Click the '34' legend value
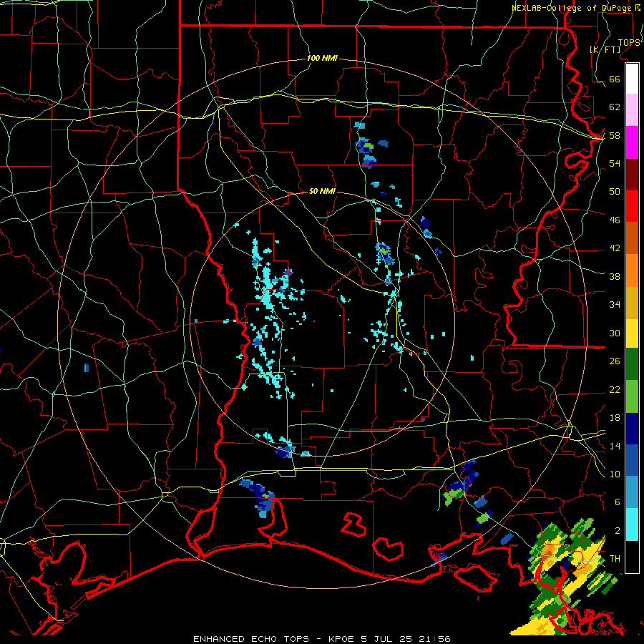Viewport: 644px width, 644px height. [615, 305]
